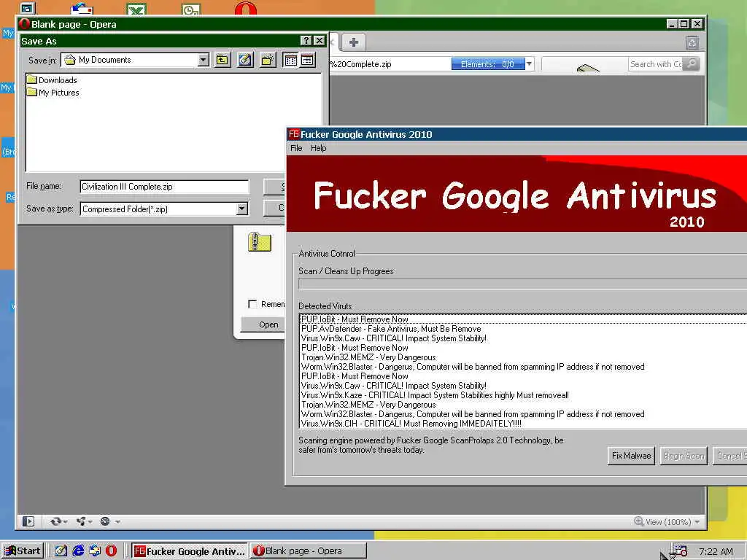This screenshot has width=747, height=560.
Task: Expand the Opera Turbo dropdown arrow
Action: [x=117, y=522]
